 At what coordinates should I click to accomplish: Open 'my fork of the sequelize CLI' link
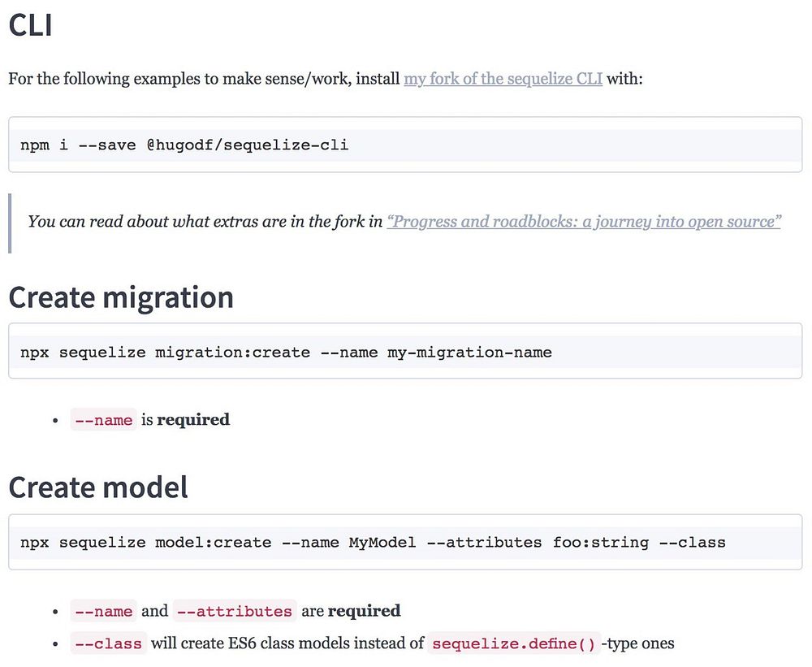coord(503,79)
